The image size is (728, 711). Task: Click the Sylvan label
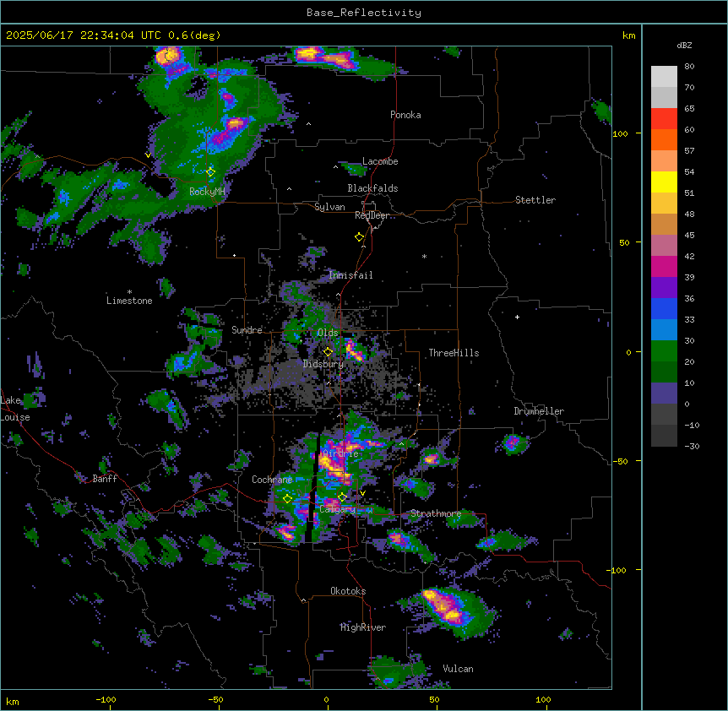click(x=329, y=207)
